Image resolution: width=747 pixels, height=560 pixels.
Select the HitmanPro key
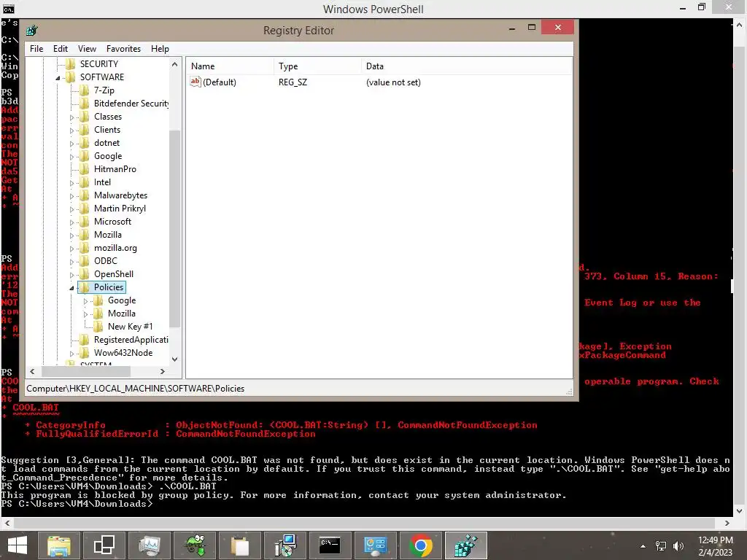click(115, 169)
